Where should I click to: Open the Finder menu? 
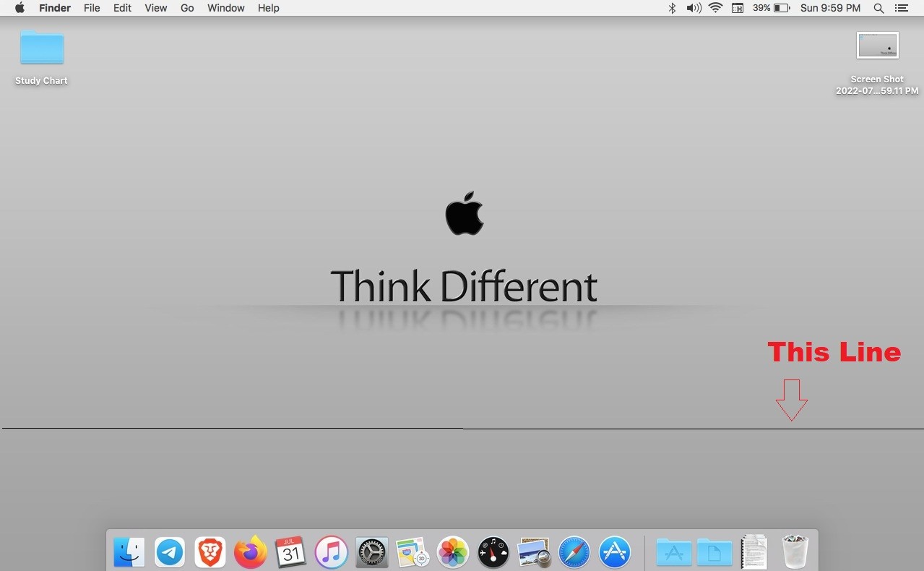tap(54, 8)
